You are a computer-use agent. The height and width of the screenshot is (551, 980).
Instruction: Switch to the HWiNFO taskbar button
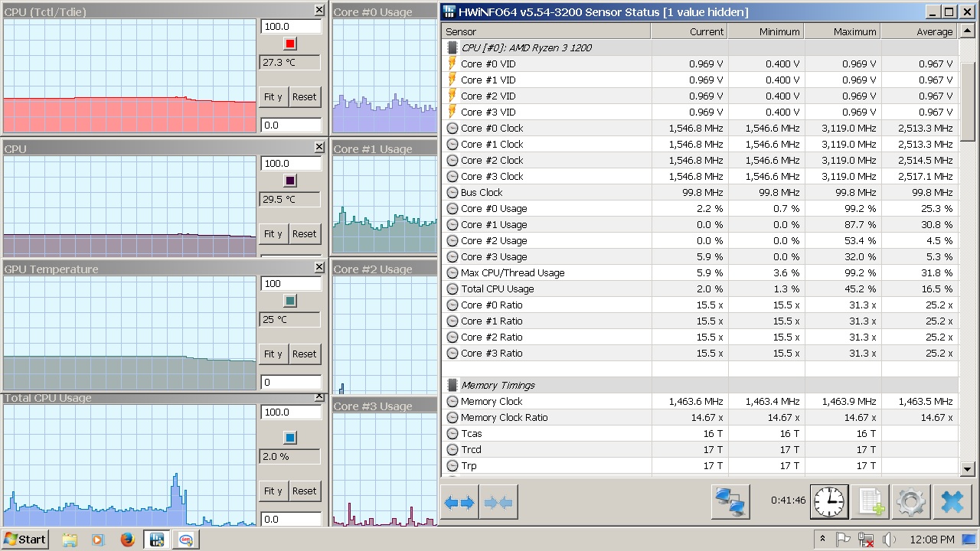[x=156, y=540]
